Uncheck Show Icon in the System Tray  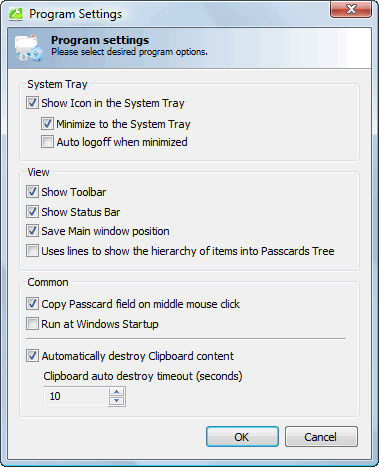click(32, 103)
